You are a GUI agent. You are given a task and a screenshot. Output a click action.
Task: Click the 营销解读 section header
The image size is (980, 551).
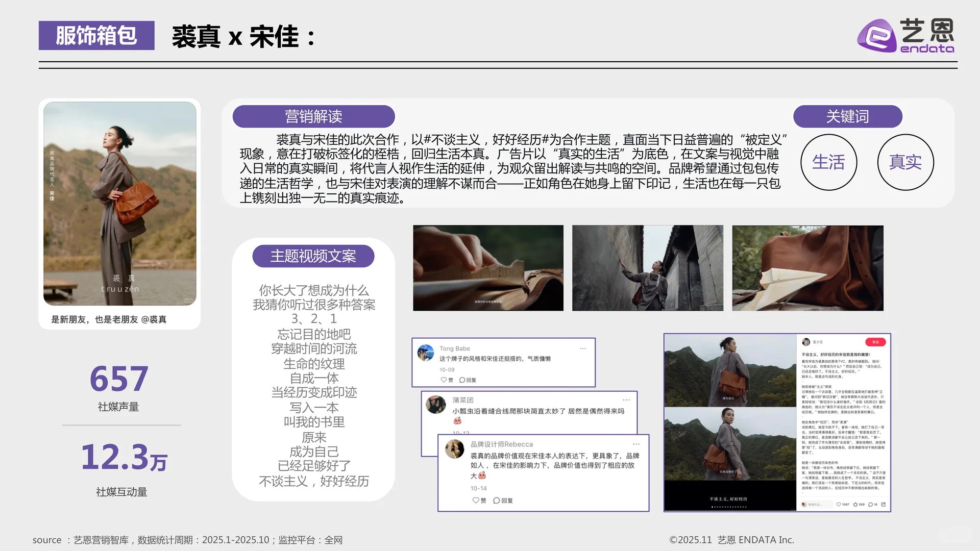pos(313,116)
